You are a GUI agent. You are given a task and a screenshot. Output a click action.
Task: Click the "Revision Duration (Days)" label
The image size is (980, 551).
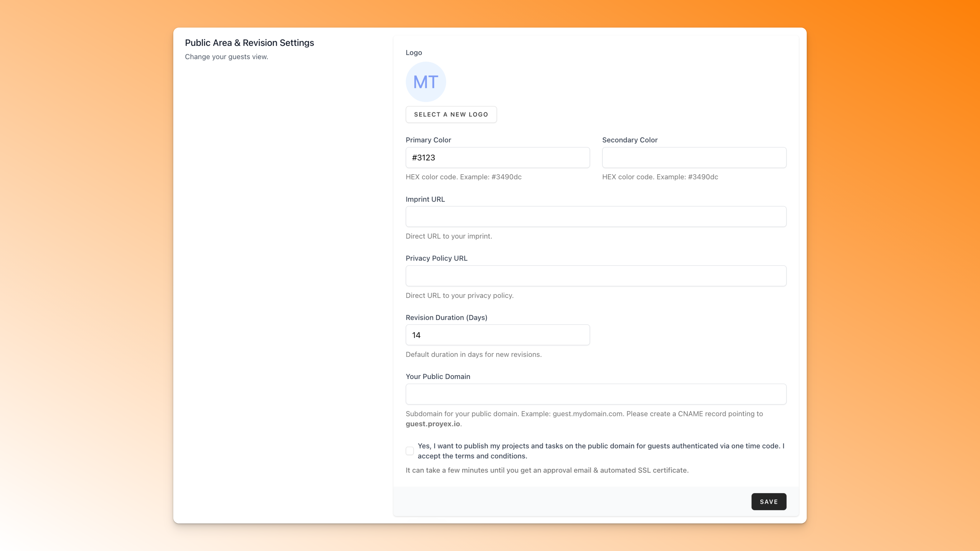(447, 318)
